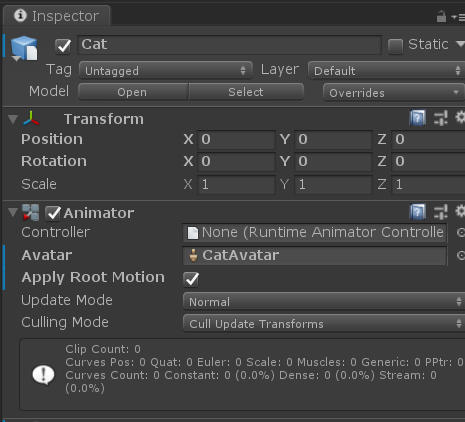The image size is (465, 422).
Task: Click the model Select button
Action: click(x=246, y=92)
